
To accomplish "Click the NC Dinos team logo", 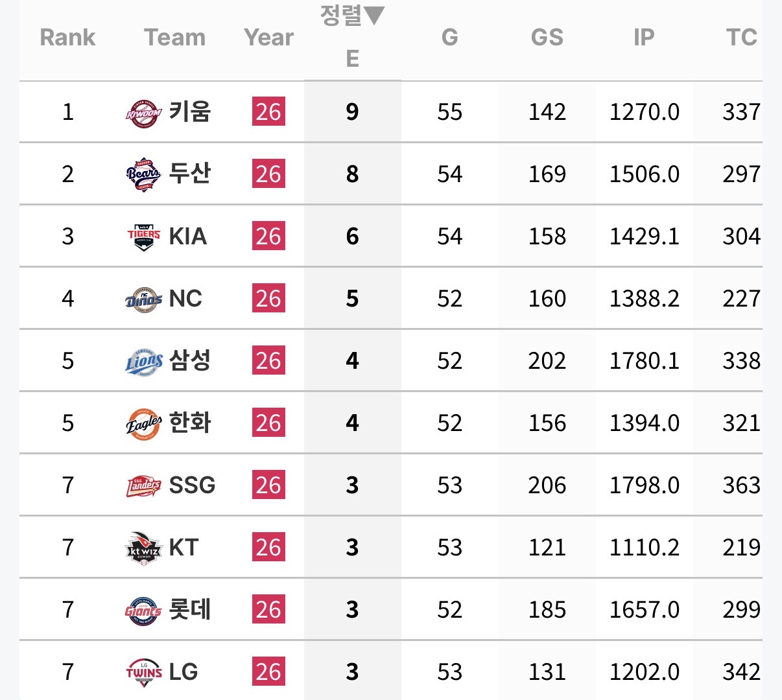I will (143, 299).
